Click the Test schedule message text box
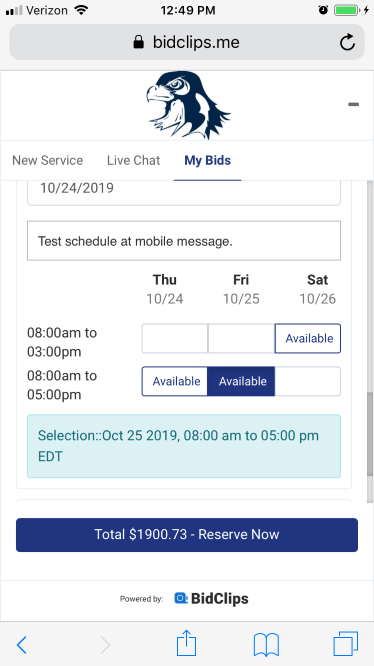 (184, 241)
